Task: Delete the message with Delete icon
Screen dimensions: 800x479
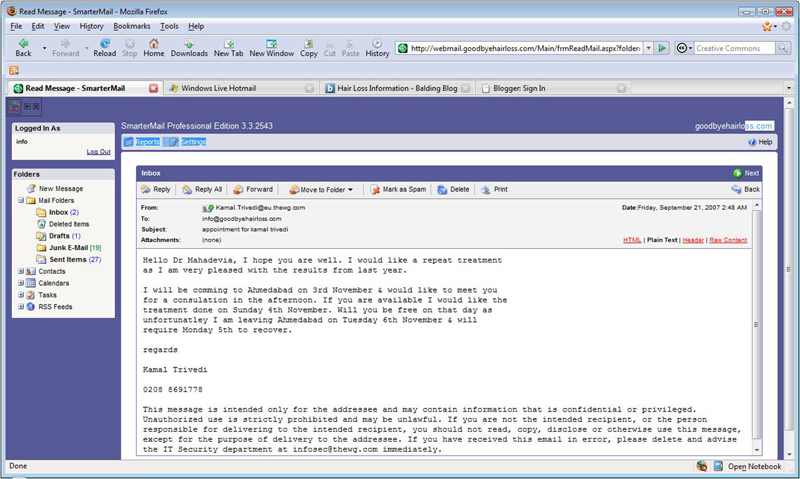Action: [453, 189]
